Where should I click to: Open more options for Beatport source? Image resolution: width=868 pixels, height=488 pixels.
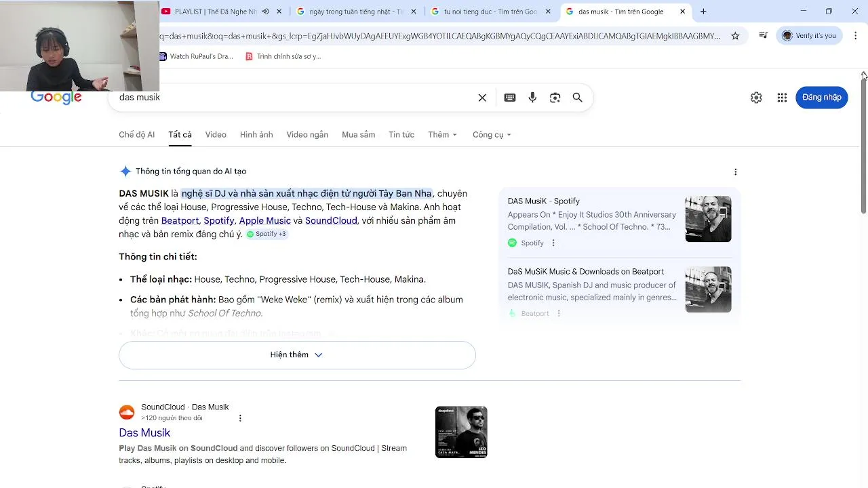[559, 313]
